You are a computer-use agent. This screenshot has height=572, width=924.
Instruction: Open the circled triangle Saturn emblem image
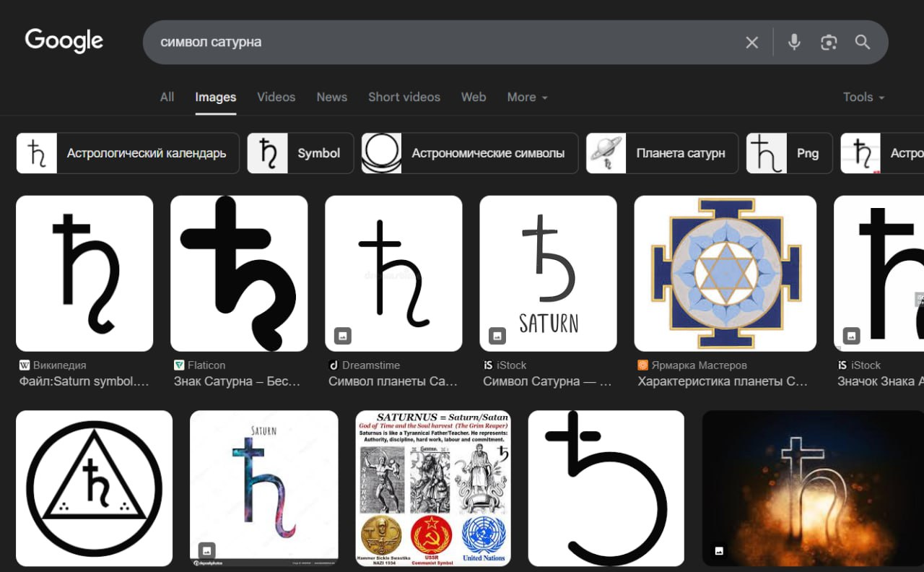[x=95, y=488]
